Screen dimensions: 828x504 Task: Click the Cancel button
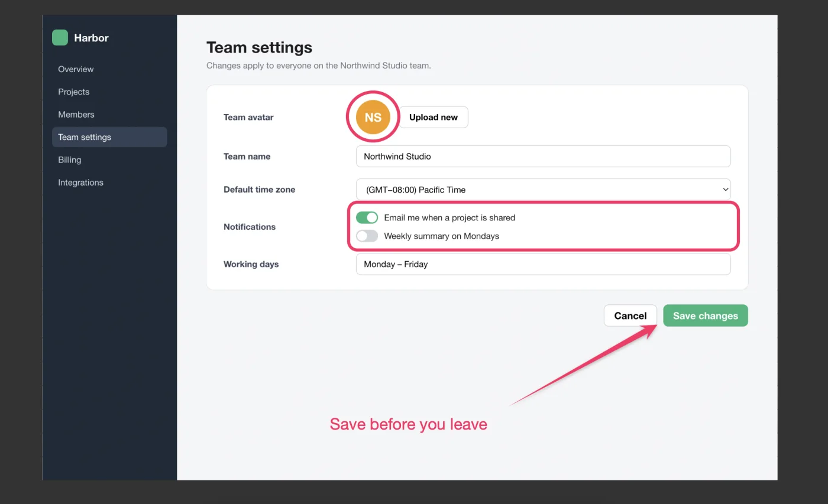click(630, 316)
